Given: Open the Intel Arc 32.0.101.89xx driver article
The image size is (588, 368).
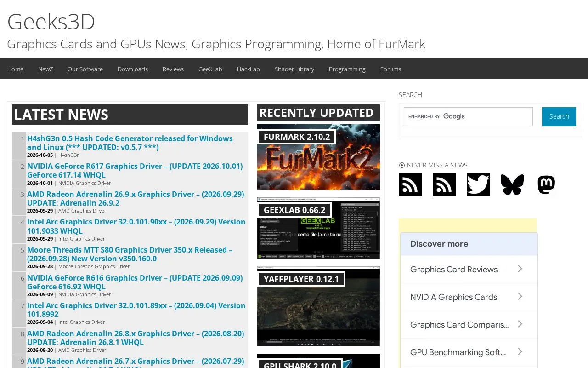Looking at the screenshot, I should coord(136,310).
